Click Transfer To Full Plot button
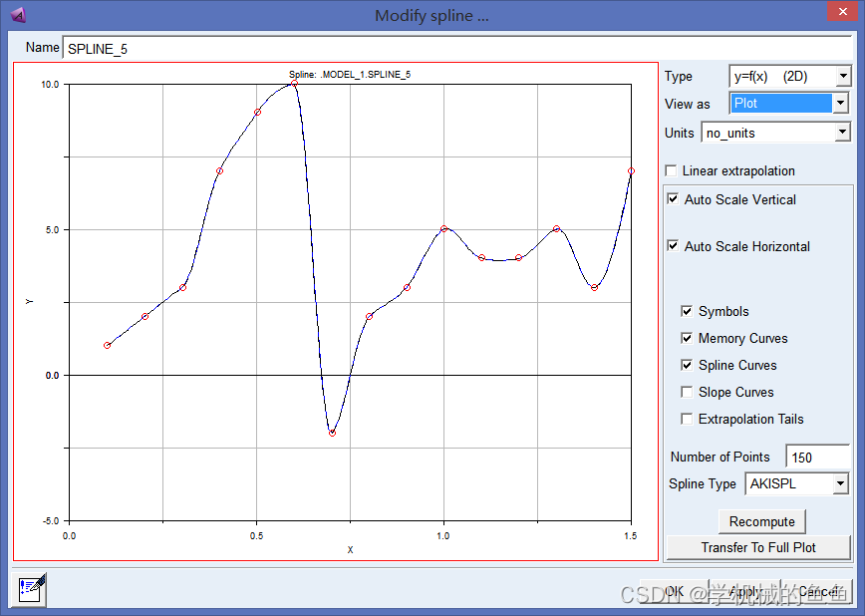Viewport: 865px width, 616px height. [x=757, y=547]
